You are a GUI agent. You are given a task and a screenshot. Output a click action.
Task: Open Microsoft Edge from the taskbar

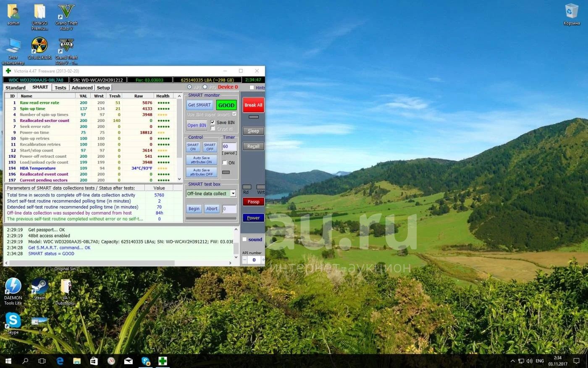[x=60, y=361]
